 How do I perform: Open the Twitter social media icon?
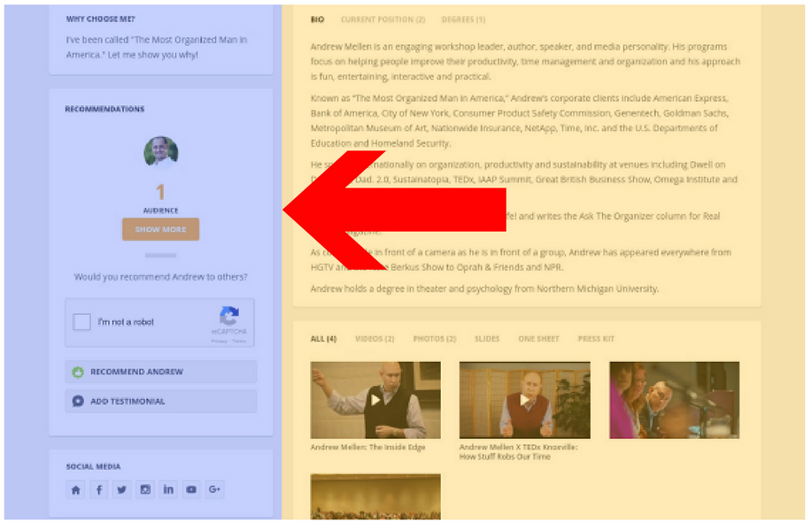(x=121, y=488)
